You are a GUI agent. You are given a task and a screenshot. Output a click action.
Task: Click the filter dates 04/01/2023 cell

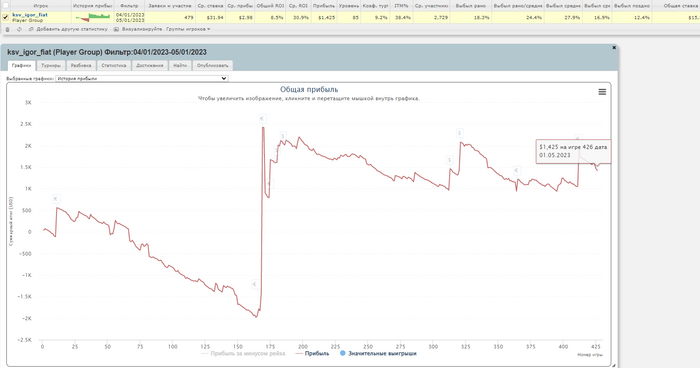(130, 17)
